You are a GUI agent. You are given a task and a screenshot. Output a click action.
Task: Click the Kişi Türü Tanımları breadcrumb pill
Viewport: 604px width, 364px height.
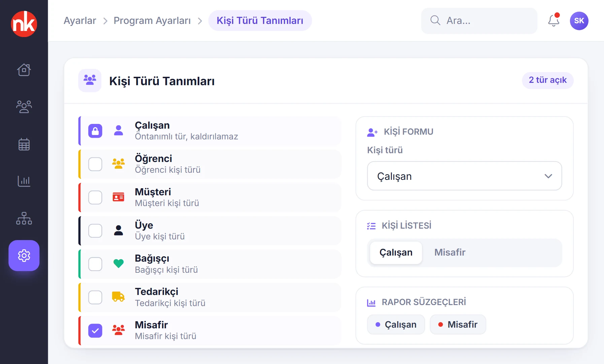[260, 21]
